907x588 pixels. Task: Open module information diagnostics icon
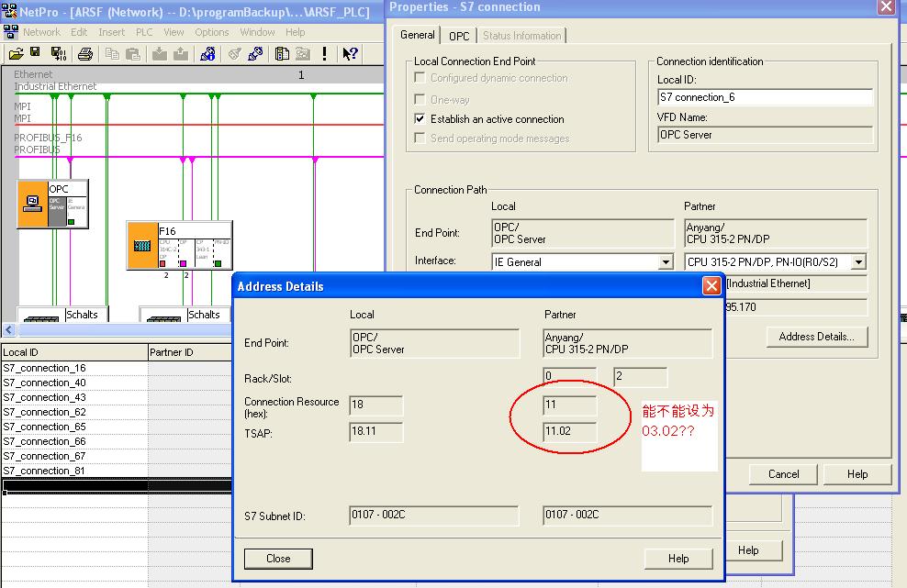coord(207,54)
